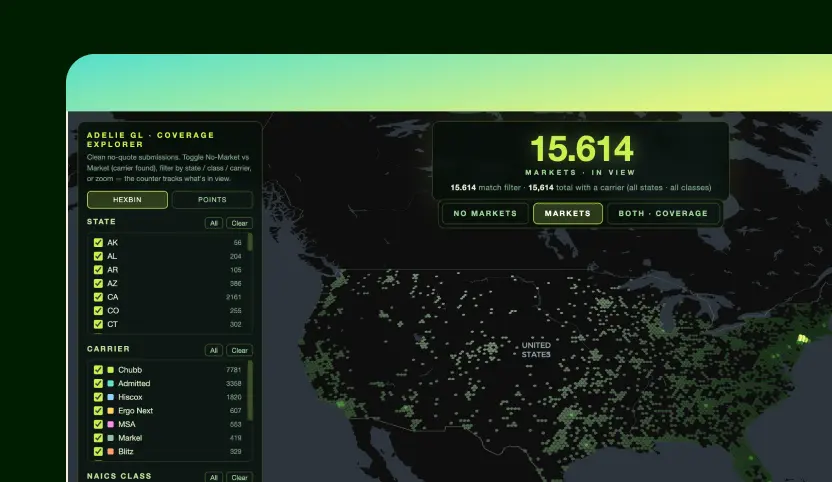Click the AL count value 204
The width and height of the screenshot is (832, 482).
coord(236,256)
